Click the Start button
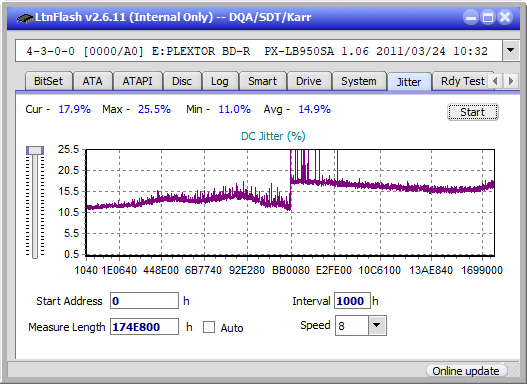Screen dimensions: 527x384 473,112
